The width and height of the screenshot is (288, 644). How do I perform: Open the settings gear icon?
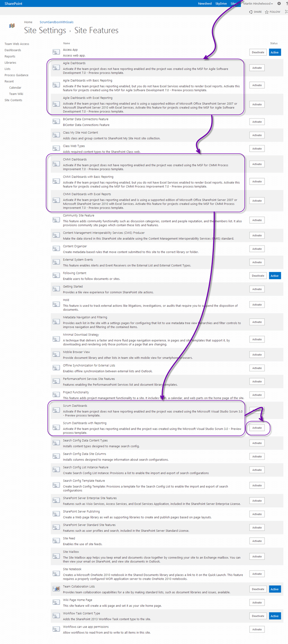(x=279, y=4)
